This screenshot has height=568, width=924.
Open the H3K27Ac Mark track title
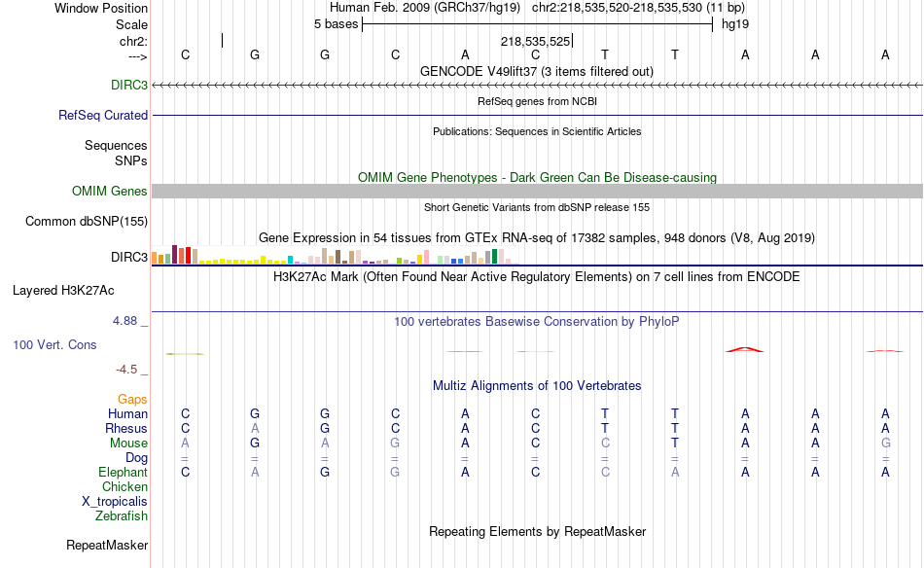click(x=537, y=277)
